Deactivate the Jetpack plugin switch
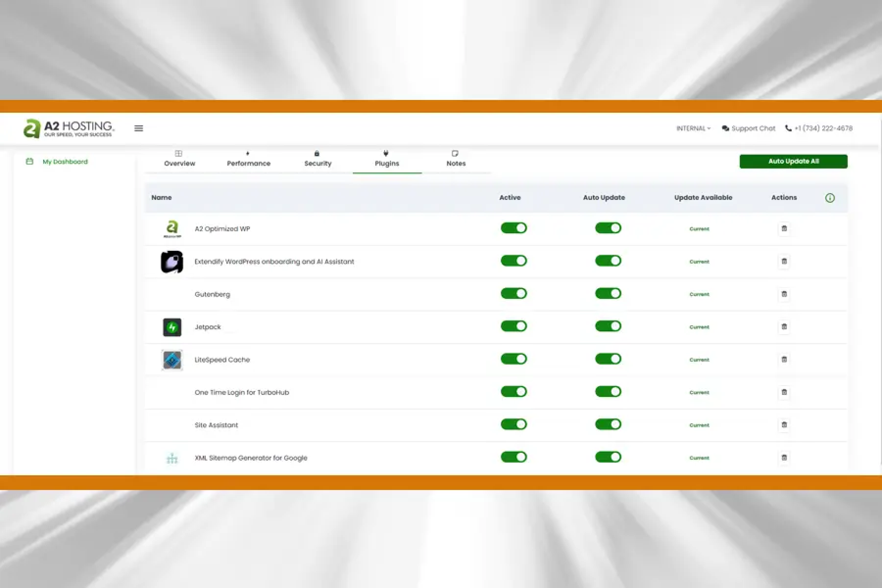 coord(514,326)
